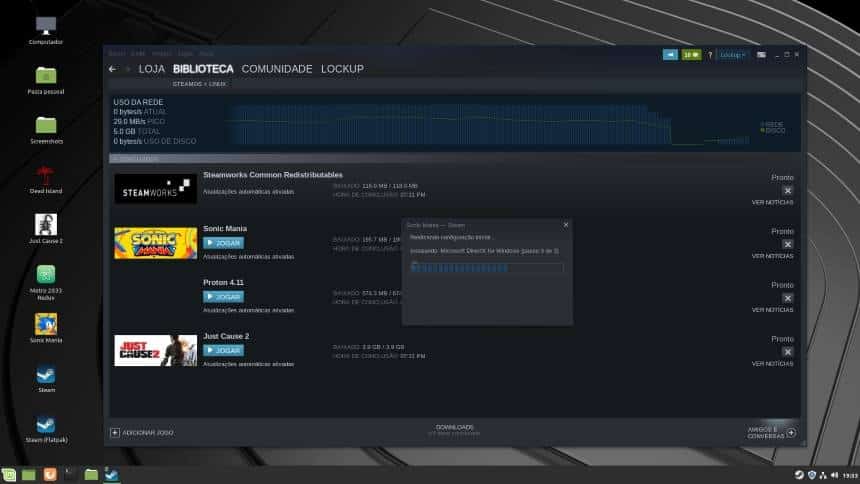
Task: Click the question mark help icon
Action: [710, 55]
